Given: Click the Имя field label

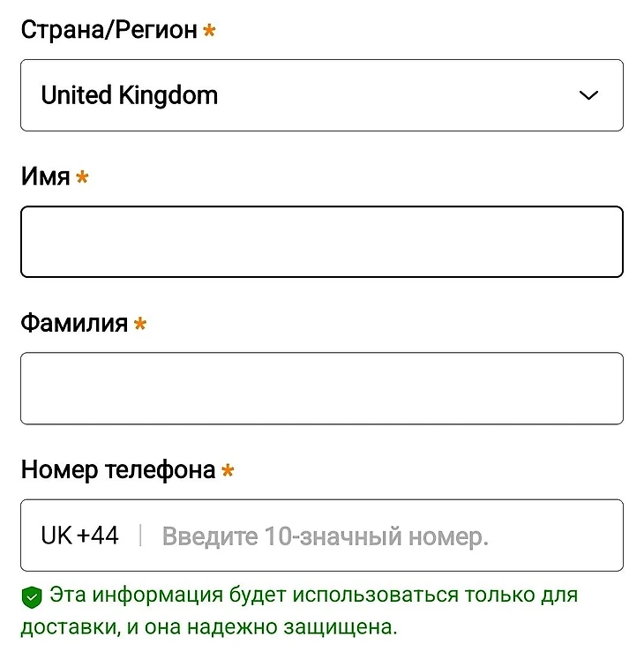Looking at the screenshot, I should click(45, 176).
